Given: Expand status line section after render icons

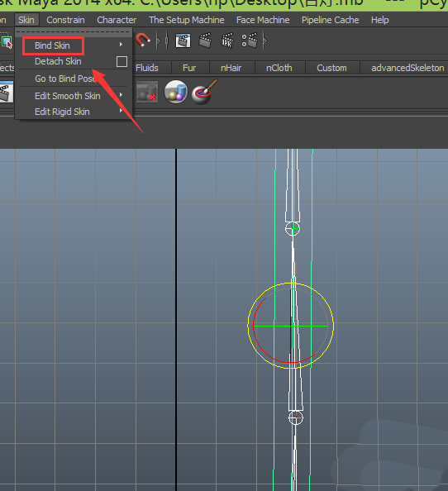Looking at the screenshot, I should [x=265, y=41].
